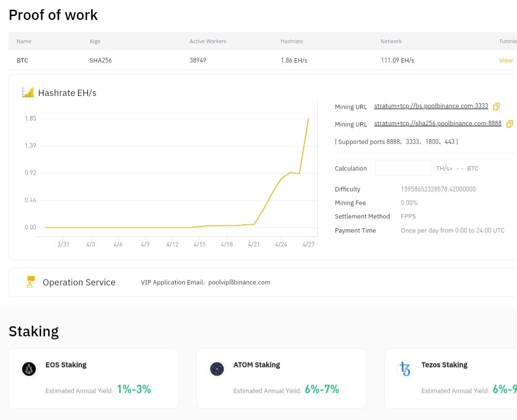Click the Name column header

[x=24, y=41]
